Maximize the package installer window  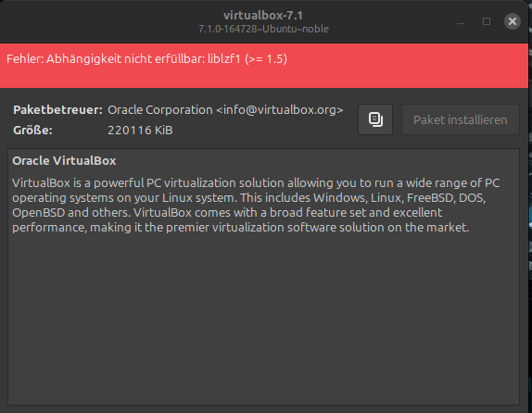pos(487,21)
